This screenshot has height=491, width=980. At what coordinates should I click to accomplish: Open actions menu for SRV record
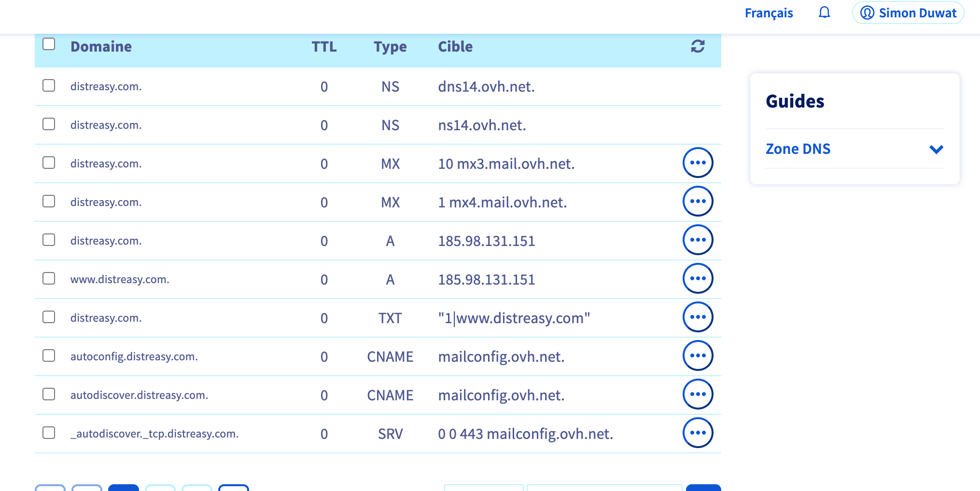pyautogui.click(x=698, y=433)
